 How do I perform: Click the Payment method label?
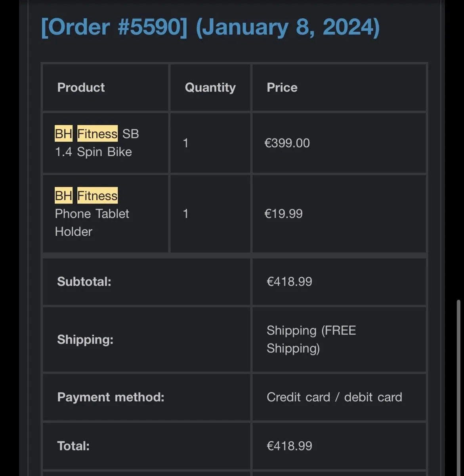[111, 397]
